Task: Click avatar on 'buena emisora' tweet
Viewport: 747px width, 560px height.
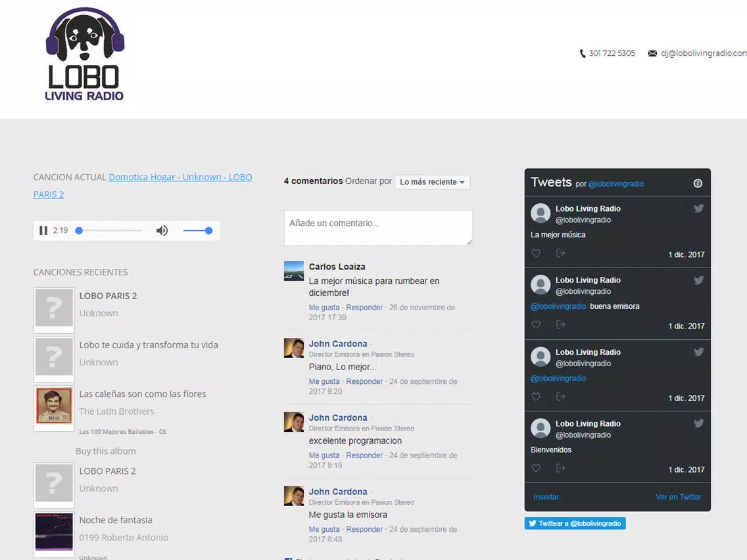Action: 541,285
